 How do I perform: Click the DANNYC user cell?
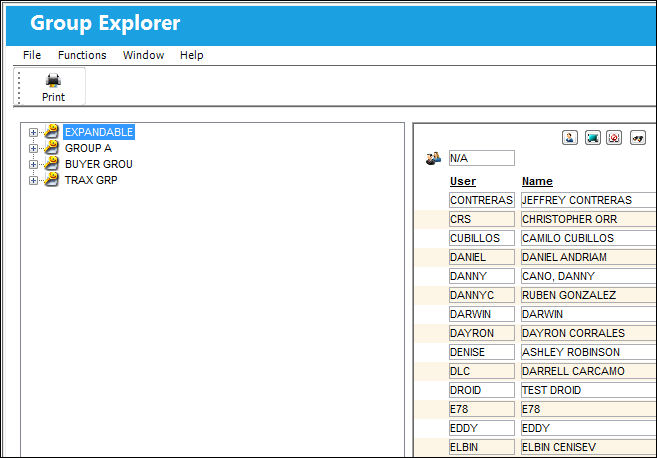pos(482,295)
